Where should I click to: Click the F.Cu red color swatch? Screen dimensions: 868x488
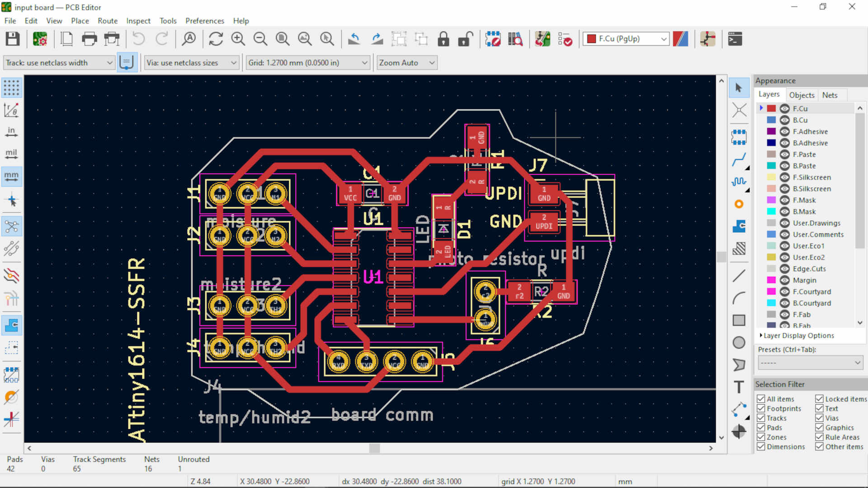[x=770, y=108]
